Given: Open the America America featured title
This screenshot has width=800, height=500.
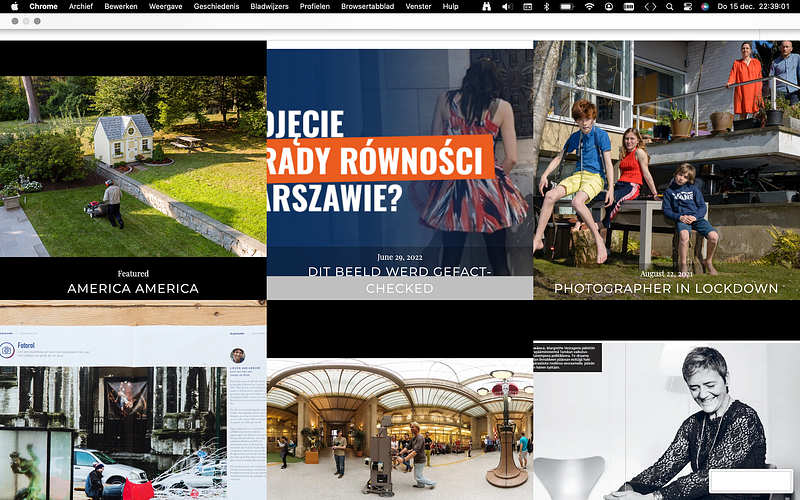Looking at the screenshot, I should click(133, 288).
